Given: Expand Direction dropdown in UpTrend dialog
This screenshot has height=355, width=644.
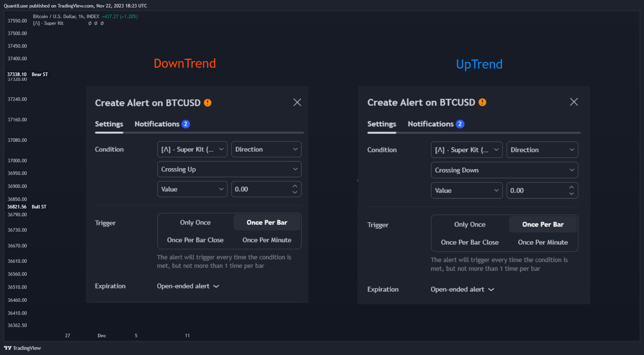Looking at the screenshot, I should click(x=542, y=150).
